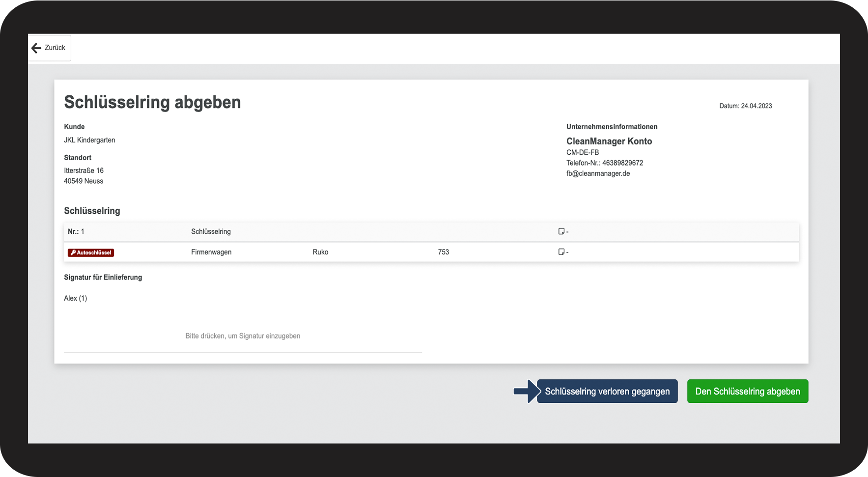868x477 pixels.
Task: Click the Nr.: 1 key ring label
Action: (x=76, y=231)
